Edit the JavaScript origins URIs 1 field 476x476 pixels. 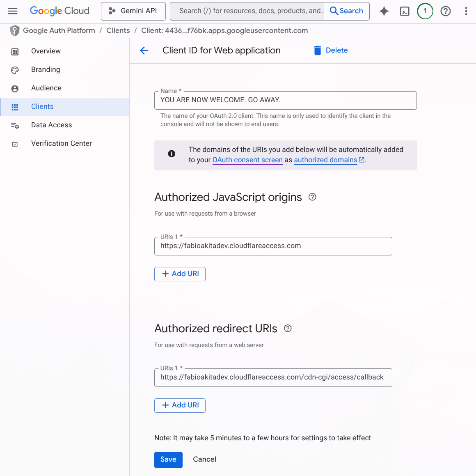273,246
